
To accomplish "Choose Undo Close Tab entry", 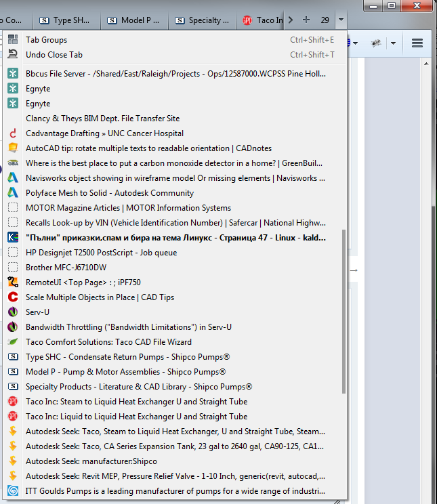I will click(x=175, y=55).
